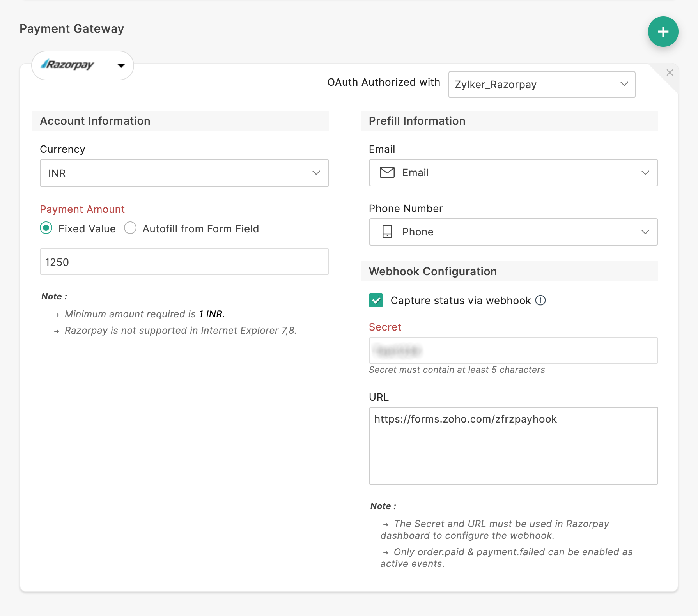
Task: Click the webhook URL text area
Action: tap(513, 446)
